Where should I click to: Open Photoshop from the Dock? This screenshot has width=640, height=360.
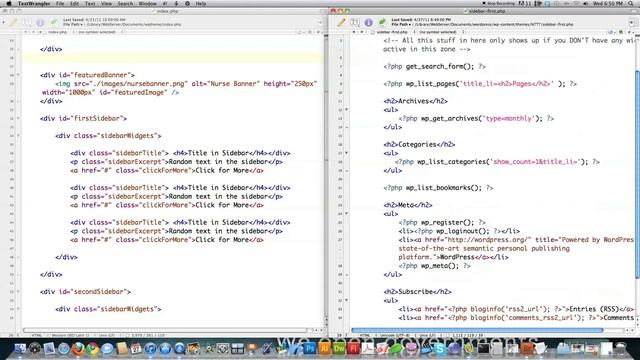(310, 349)
